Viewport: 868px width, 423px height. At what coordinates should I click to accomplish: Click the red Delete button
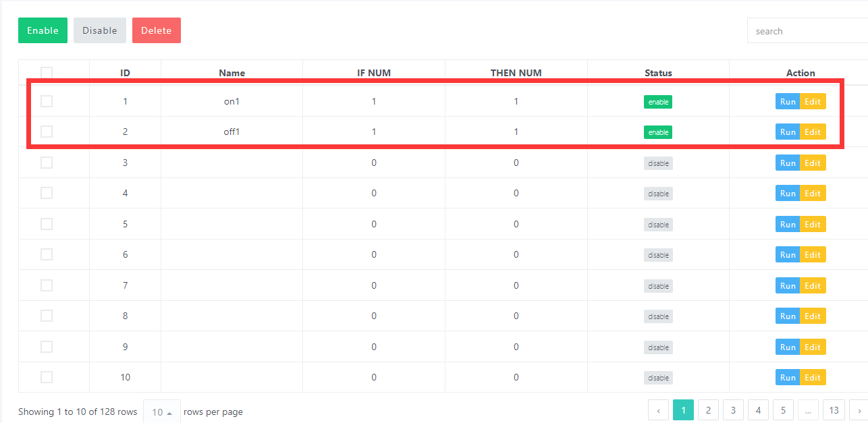pos(156,30)
